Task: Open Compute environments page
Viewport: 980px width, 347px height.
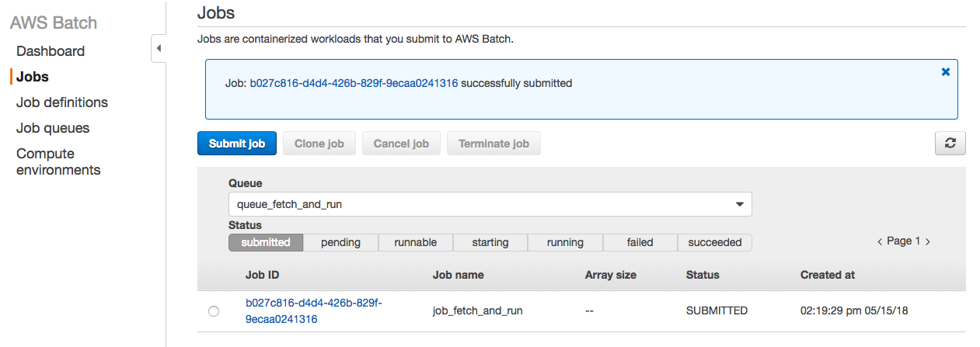Action: point(58,161)
